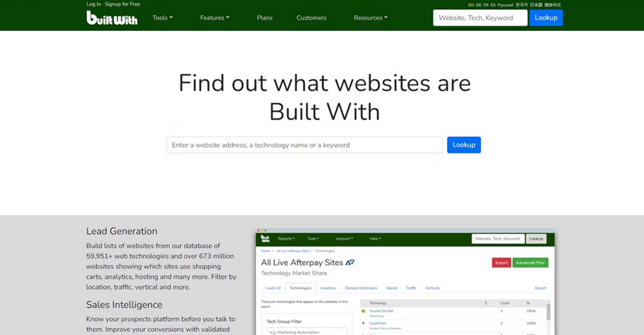Click the Signup for Free link
This screenshot has height=335, width=644.
(x=123, y=5)
